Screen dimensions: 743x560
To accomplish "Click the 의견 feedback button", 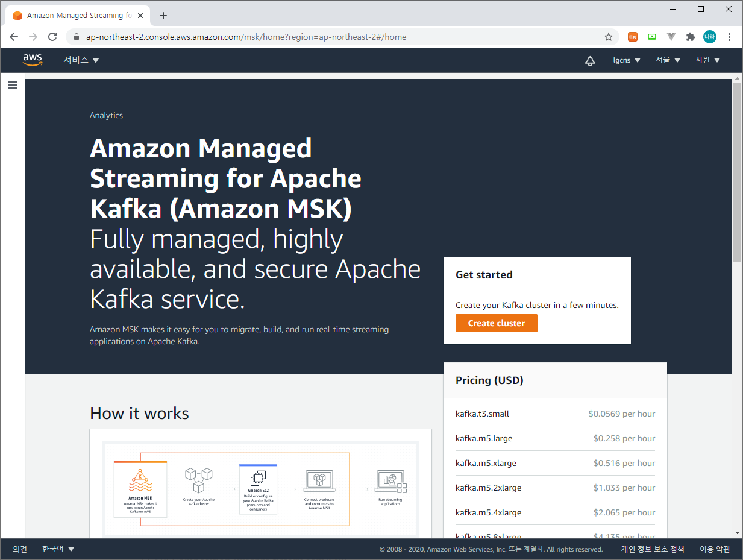I will click(x=20, y=549).
